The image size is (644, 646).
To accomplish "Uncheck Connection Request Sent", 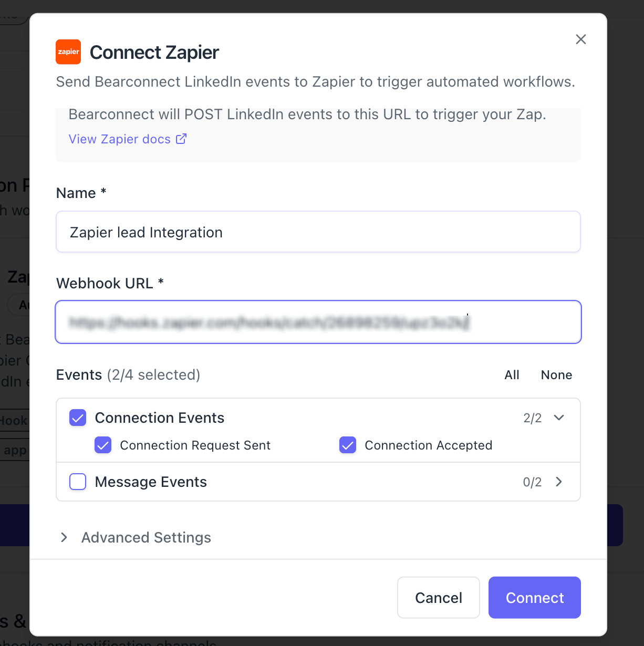I will pos(103,445).
